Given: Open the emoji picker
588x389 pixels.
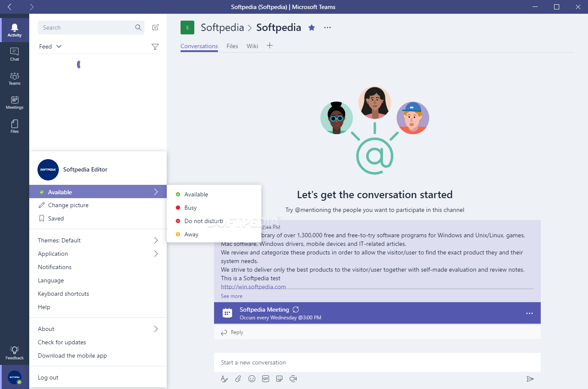Looking at the screenshot, I should pyautogui.click(x=252, y=379).
